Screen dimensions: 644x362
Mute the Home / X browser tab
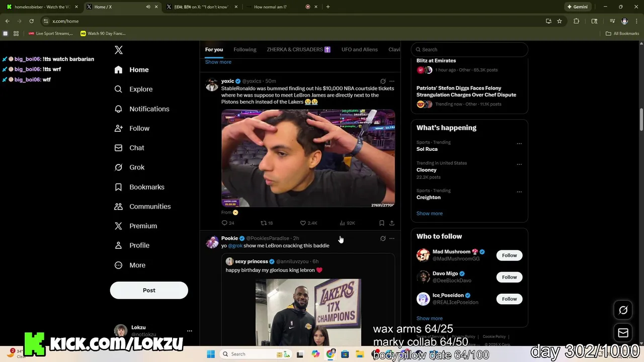point(148,7)
